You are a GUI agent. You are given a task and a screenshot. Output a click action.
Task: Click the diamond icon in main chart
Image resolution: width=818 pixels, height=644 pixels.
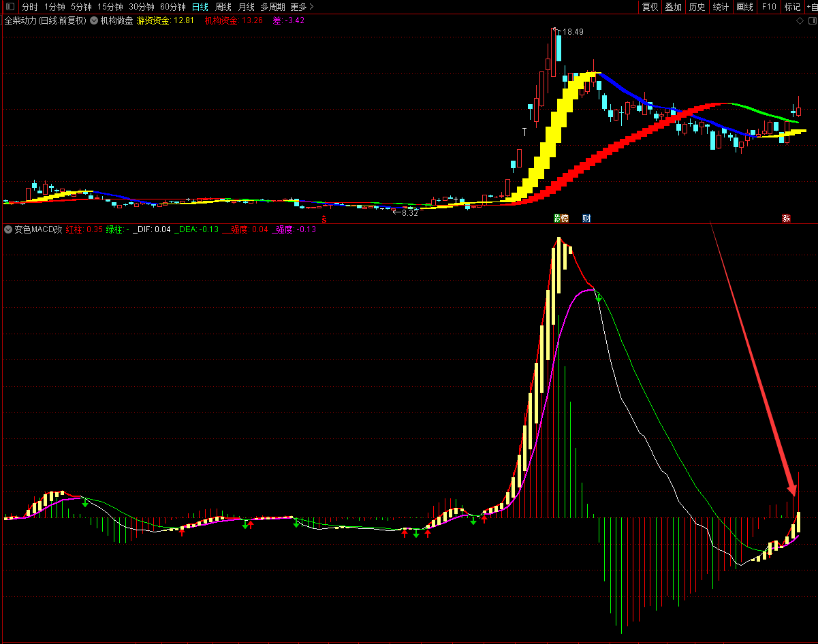click(800, 20)
